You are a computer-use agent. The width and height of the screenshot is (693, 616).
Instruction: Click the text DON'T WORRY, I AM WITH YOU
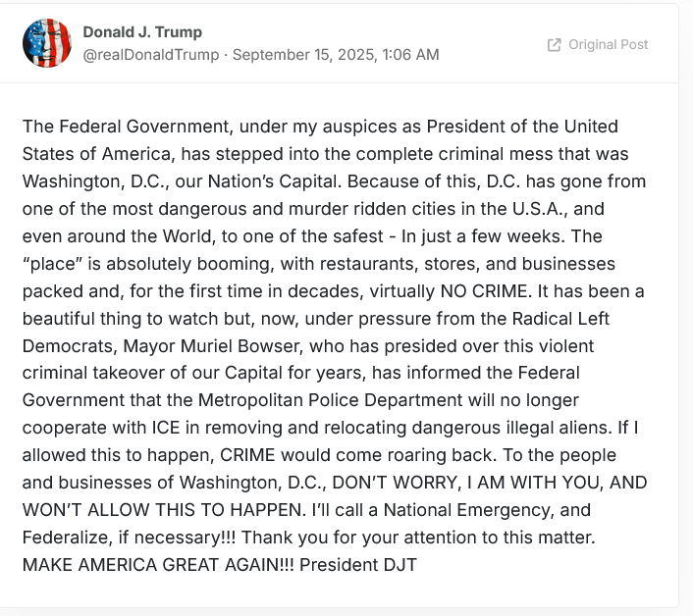[x=468, y=483]
